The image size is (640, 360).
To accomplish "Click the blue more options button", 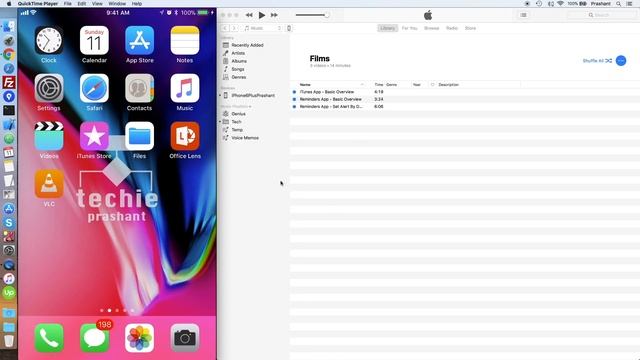I will coord(621,61).
